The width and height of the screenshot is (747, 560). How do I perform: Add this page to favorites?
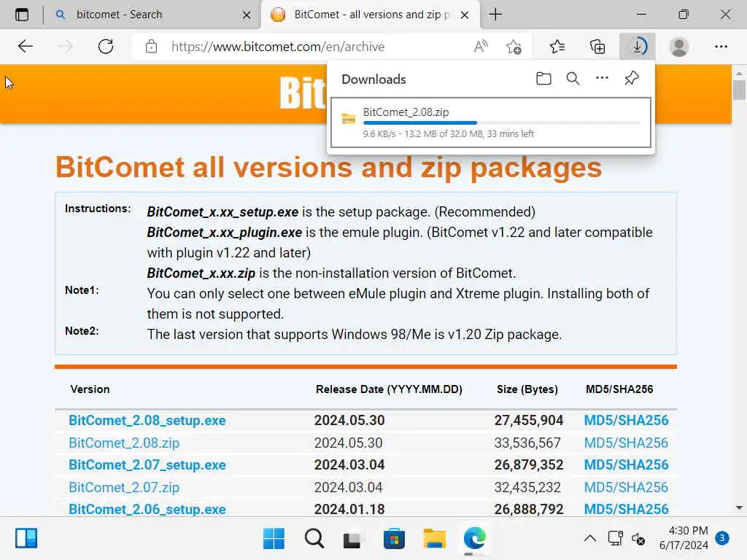pos(514,47)
